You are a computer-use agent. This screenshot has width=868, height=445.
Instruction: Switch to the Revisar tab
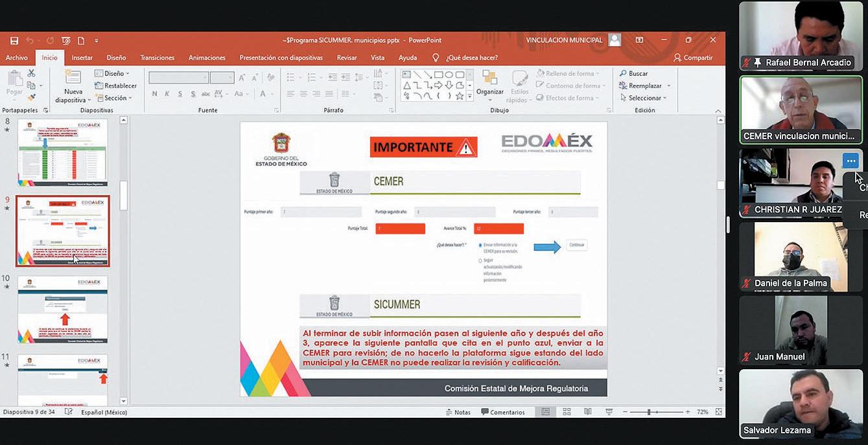pos(347,58)
